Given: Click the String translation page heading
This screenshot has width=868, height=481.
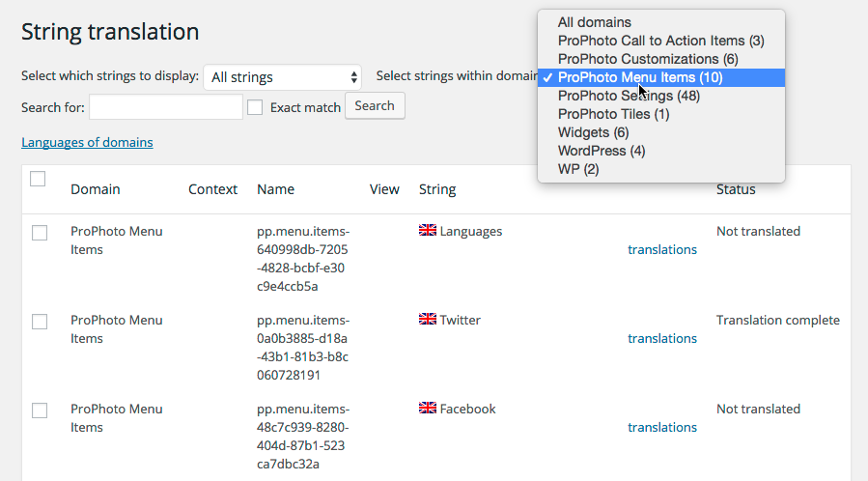Looking at the screenshot, I should pyautogui.click(x=110, y=32).
